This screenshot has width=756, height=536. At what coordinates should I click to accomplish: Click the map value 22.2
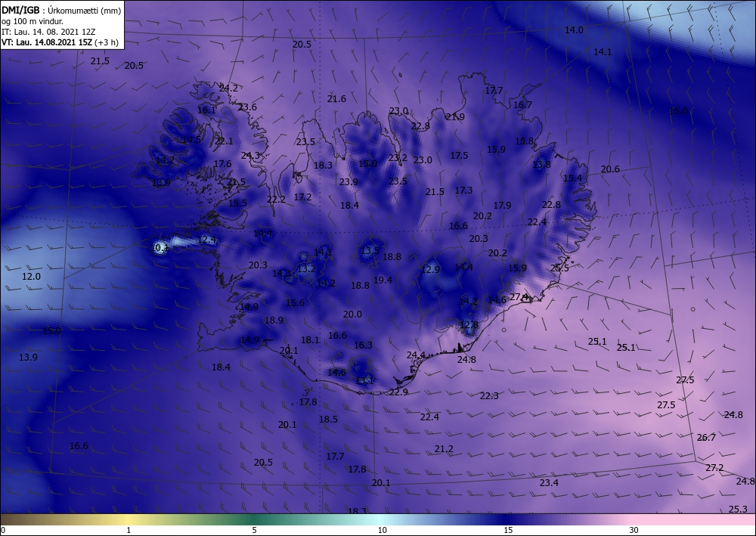click(276, 199)
